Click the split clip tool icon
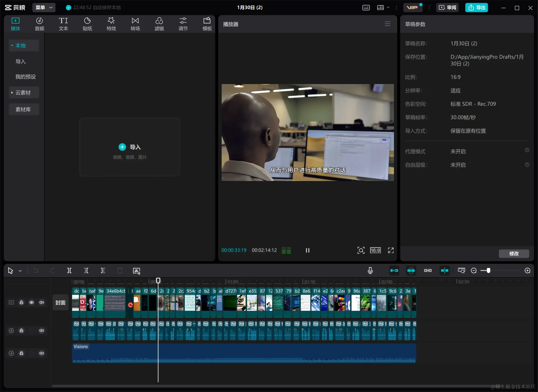The image size is (538, 392). (69, 270)
